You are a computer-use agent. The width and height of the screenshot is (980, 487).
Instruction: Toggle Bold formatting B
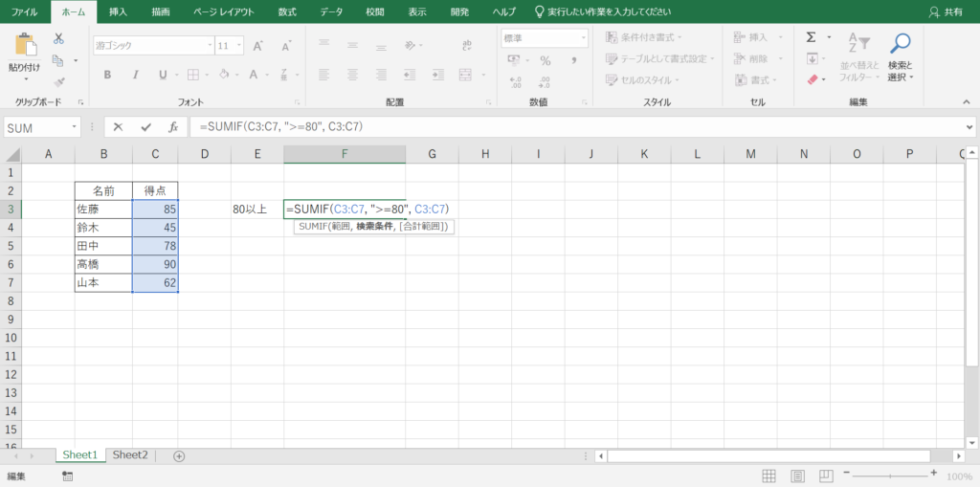(108, 75)
